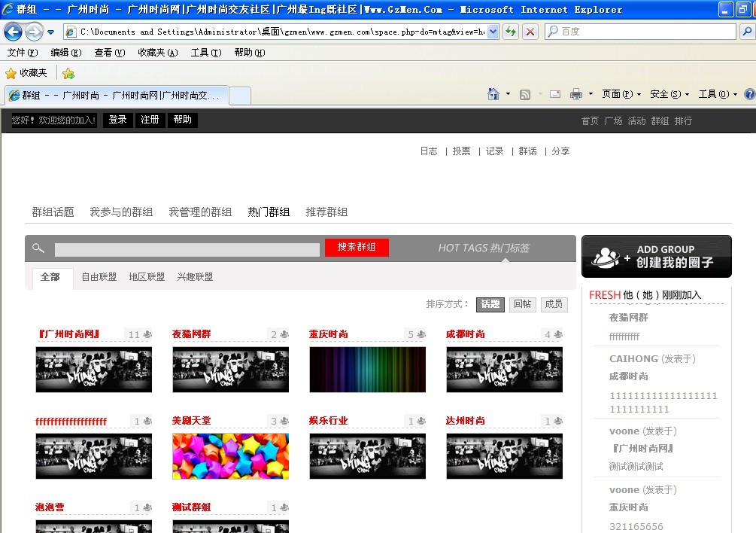
Task: Expand the address bar history dropdown
Action: [493, 32]
